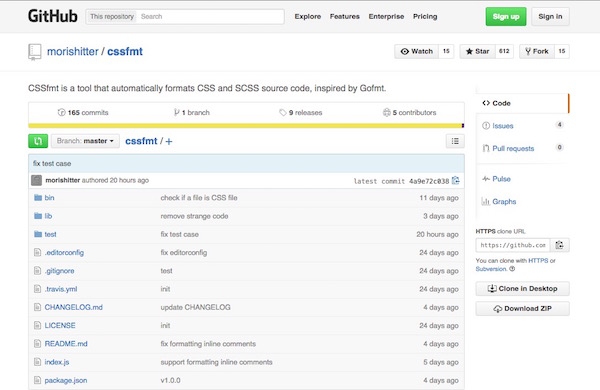This screenshot has width=600, height=390.
Task: View the 1 branch list
Action: coord(192,113)
